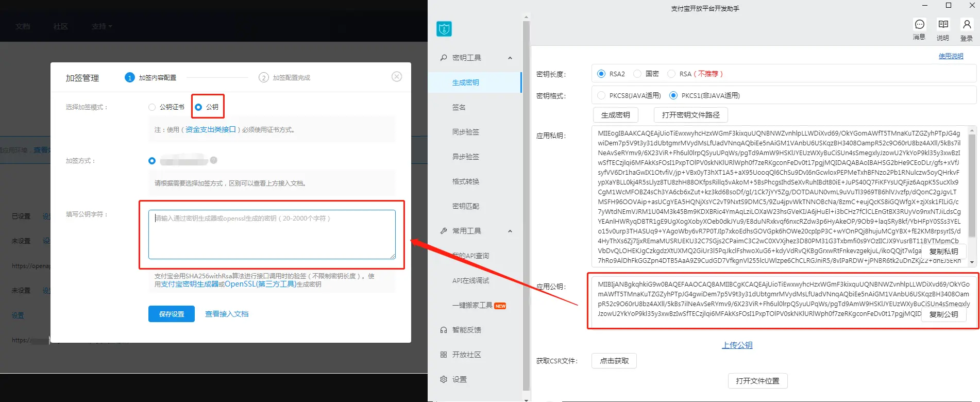The width and height of the screenshot is (980, 402).
Task: Switch to the 格式转换 sidebar tab
Action: point(466,181)
